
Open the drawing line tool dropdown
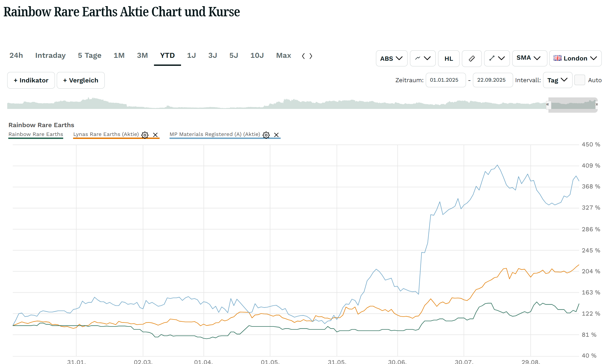pos(497,58)
